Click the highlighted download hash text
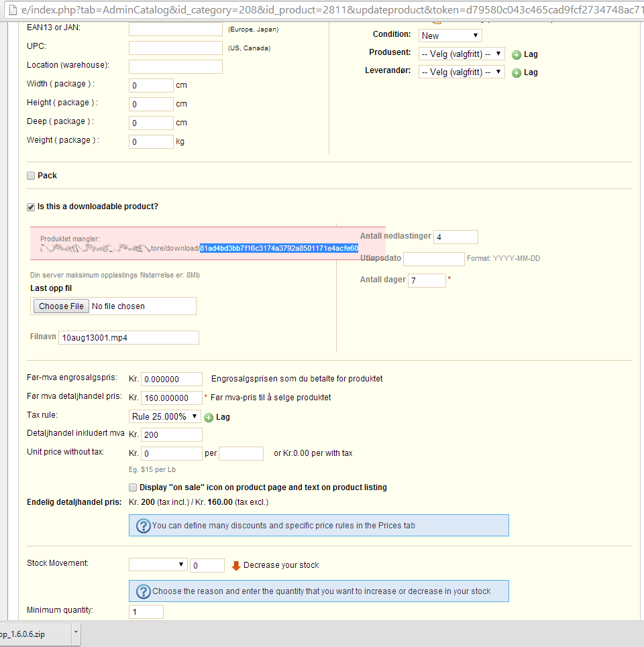The image size is (644, 647). click(x=279, y=248)
